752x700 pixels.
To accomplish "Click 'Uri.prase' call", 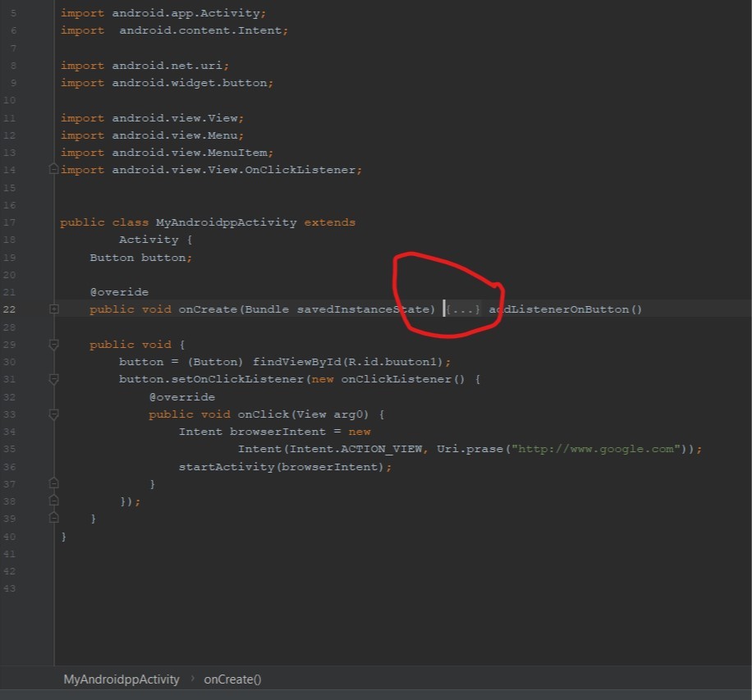I will pos(470,449).
